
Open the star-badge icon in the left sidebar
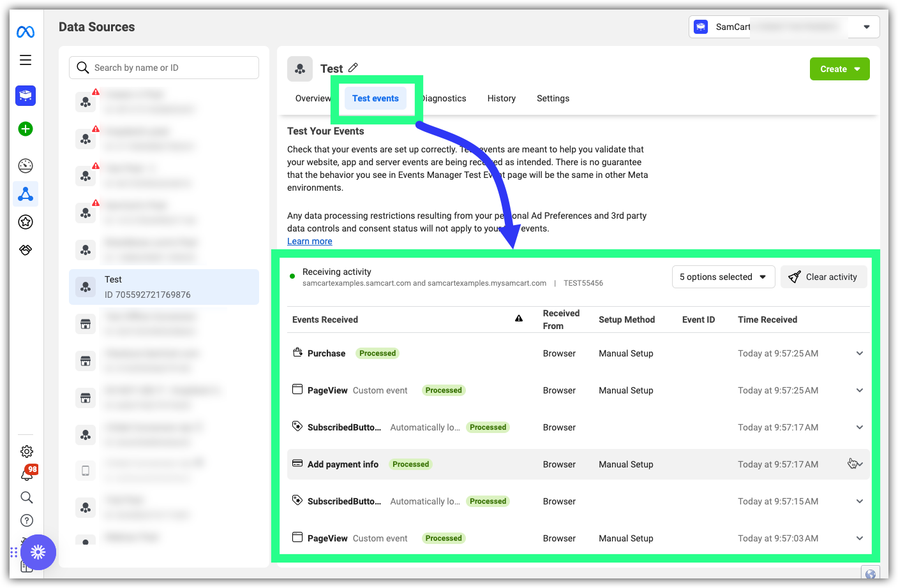pos(25,222)
